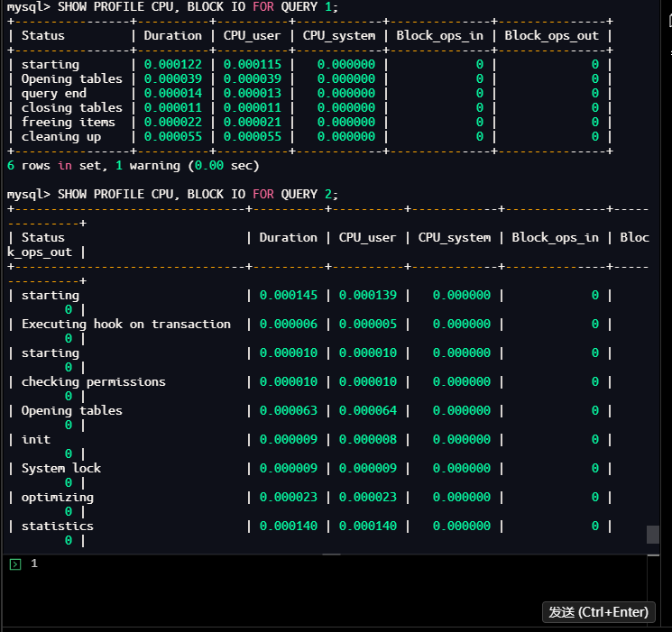The width and height of the screenshot is (672, 632).
Task: Click the 'statistics' CPU_user value 0.000140
Action: tap(368, 526)
